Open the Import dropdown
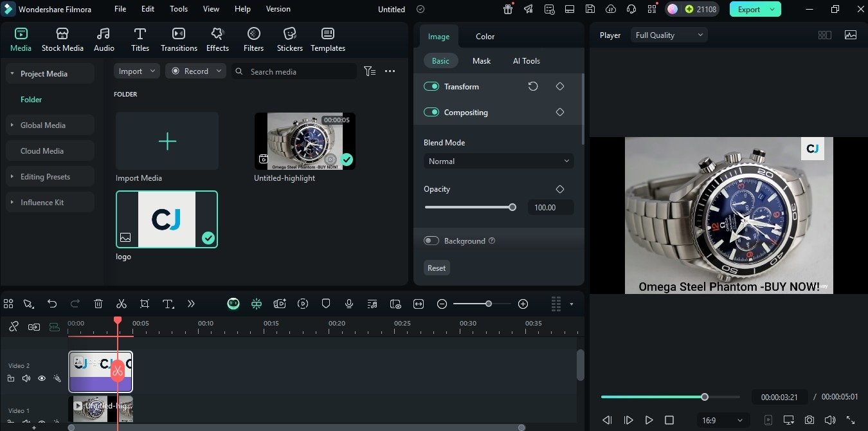The width and height of the screenshot is (868, 431). pos(137,71)
